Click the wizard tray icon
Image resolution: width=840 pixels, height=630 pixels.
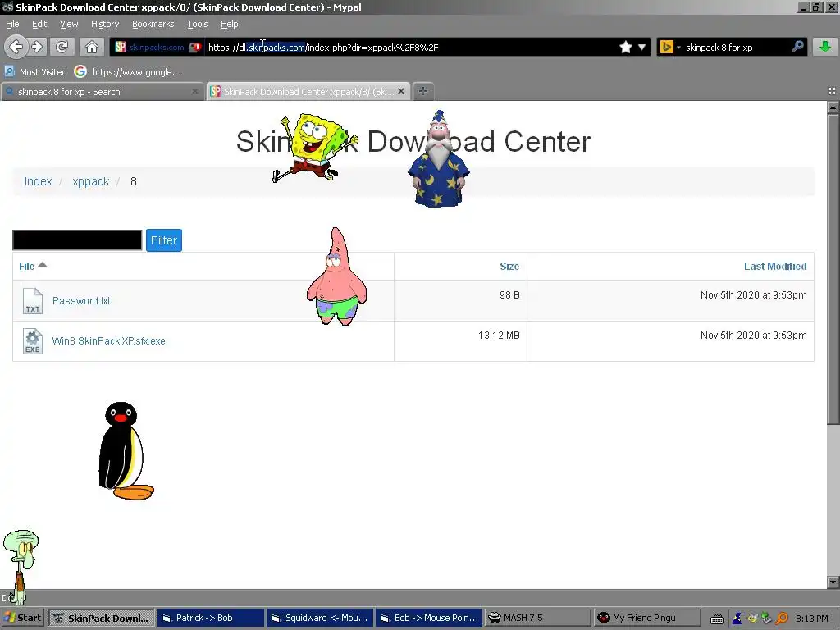coord(737,619)
